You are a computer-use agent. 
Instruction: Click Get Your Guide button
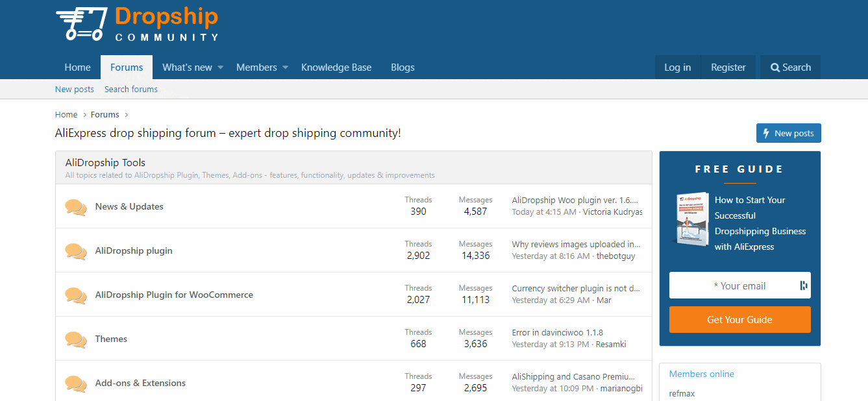[x=740, y=319]
